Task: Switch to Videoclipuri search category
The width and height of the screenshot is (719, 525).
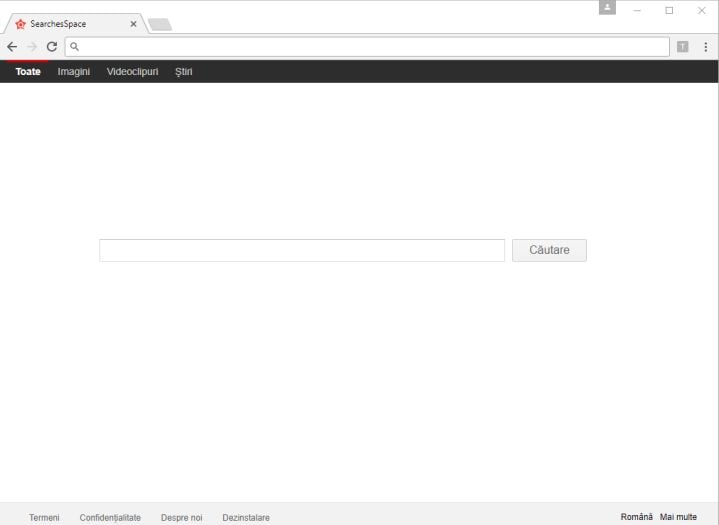Action: pos(133,72)
